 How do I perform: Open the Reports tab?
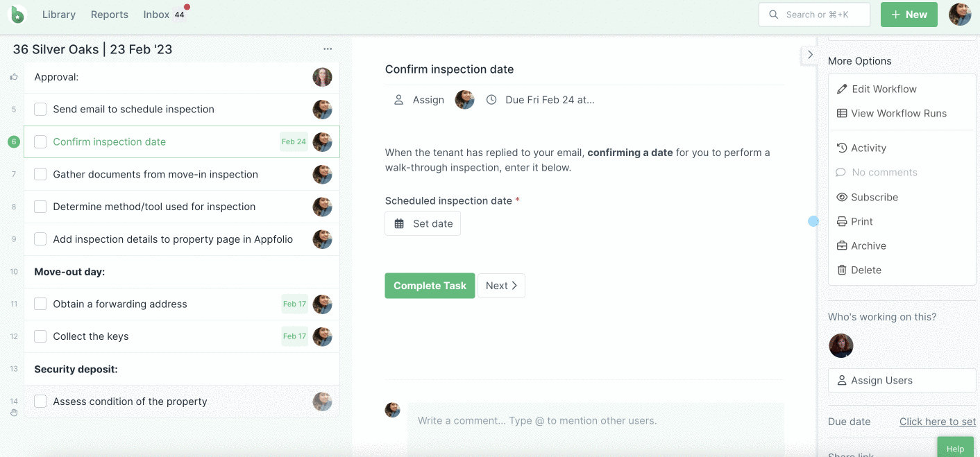(110, 15)
